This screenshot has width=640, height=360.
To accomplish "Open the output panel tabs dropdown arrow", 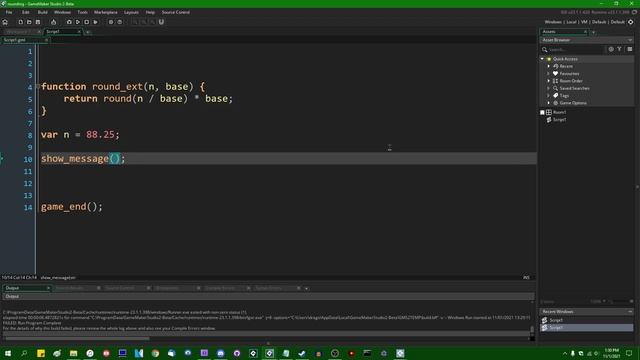I will 307,288.
